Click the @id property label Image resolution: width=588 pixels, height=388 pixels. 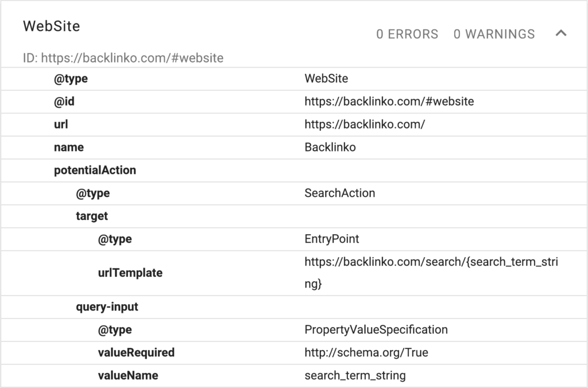click(64, 102)
